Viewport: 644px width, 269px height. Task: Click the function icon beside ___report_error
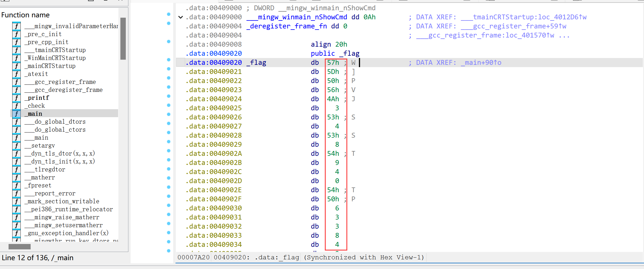pyautogui.click(x=16, y=193)
